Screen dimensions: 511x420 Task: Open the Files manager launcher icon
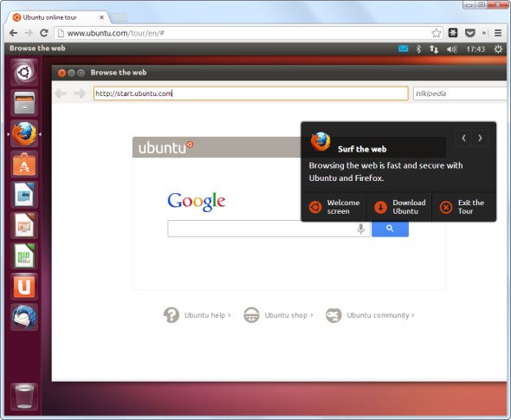(24, 103)
